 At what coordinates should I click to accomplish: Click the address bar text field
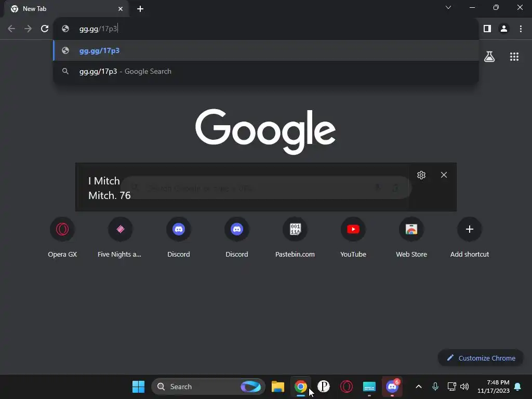click(266, 29)
